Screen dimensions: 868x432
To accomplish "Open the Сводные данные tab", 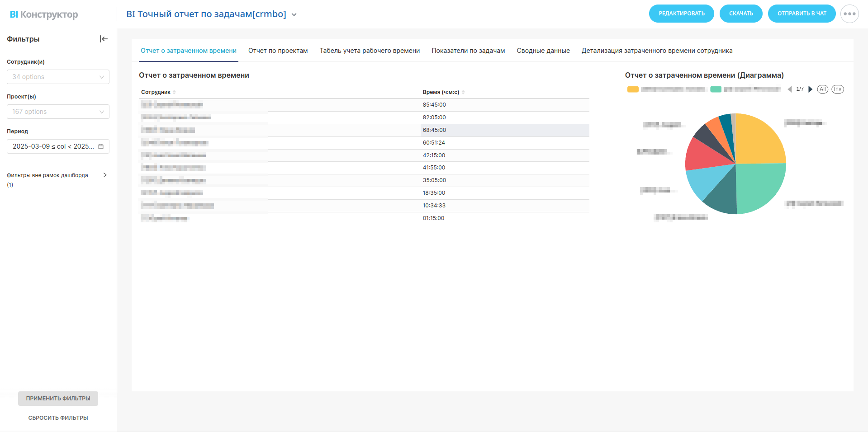I will pyautogui.click(x=543, y=51).
